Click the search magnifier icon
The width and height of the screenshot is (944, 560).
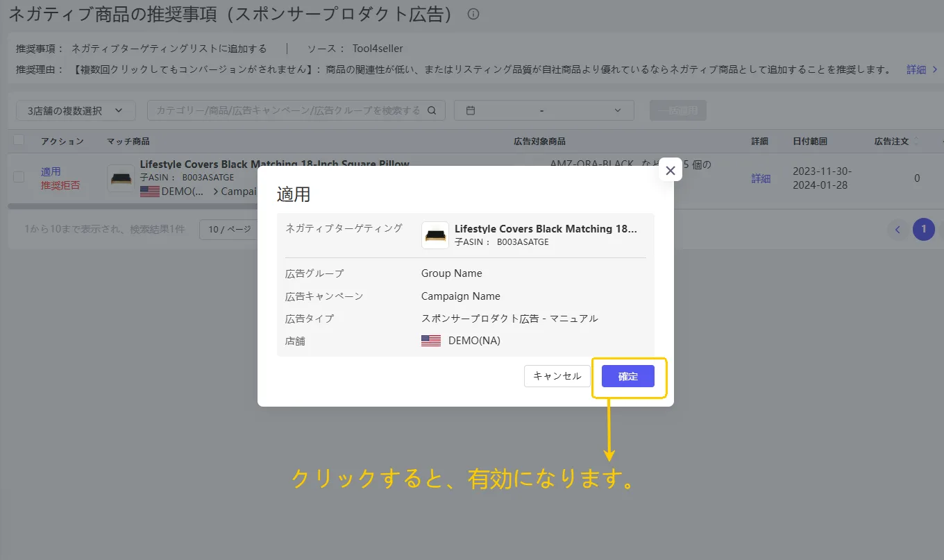[x=432, y=110]
